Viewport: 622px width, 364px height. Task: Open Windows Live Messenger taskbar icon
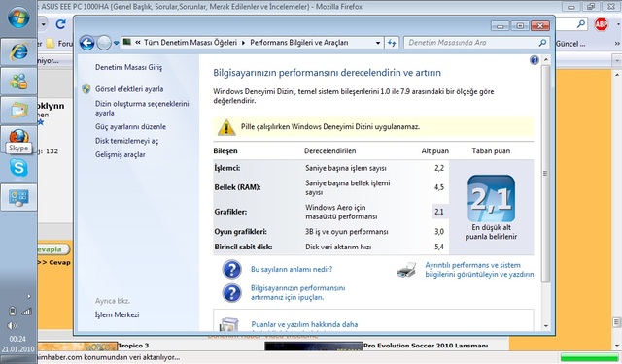tap(18, 82)
